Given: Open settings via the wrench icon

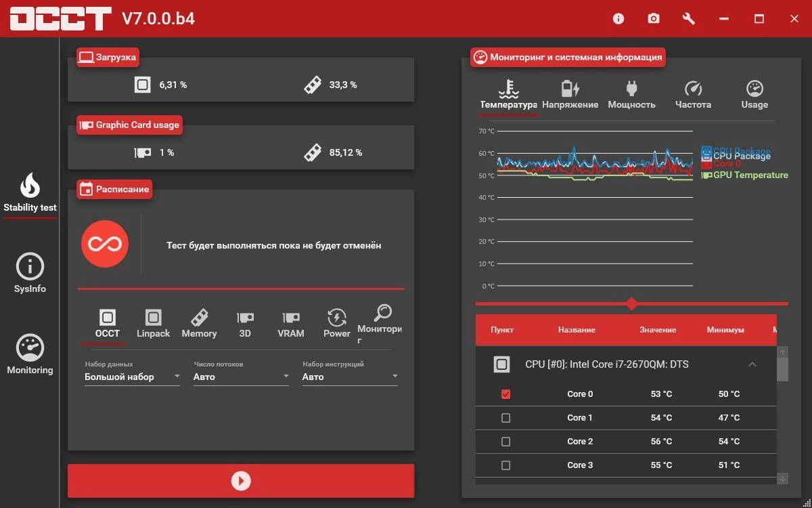Looking at the screenshot, I should 689,19.
